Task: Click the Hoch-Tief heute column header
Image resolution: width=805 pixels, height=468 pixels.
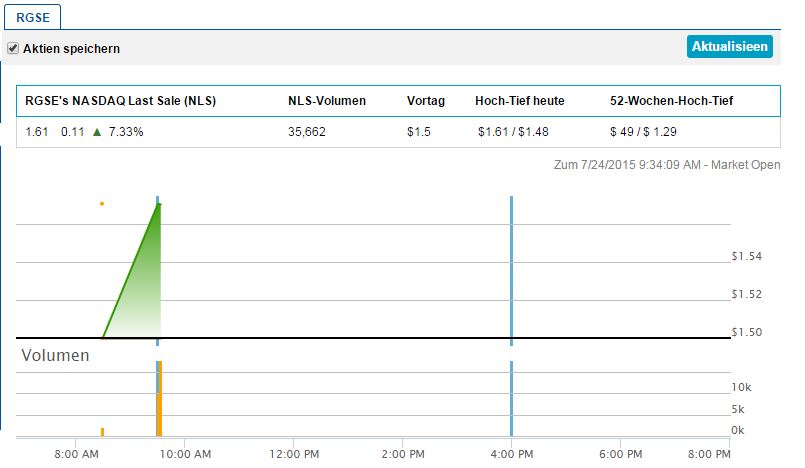Action: click(x=521, y=101)
